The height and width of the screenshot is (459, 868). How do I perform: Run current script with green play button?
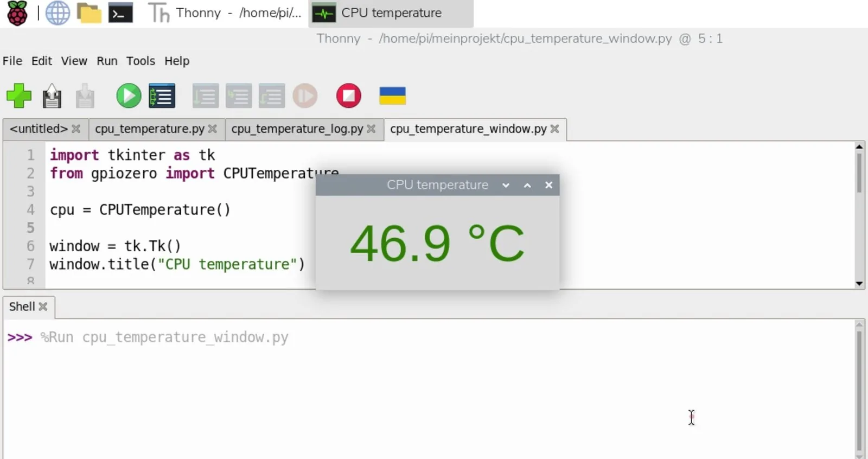[129, 96]
